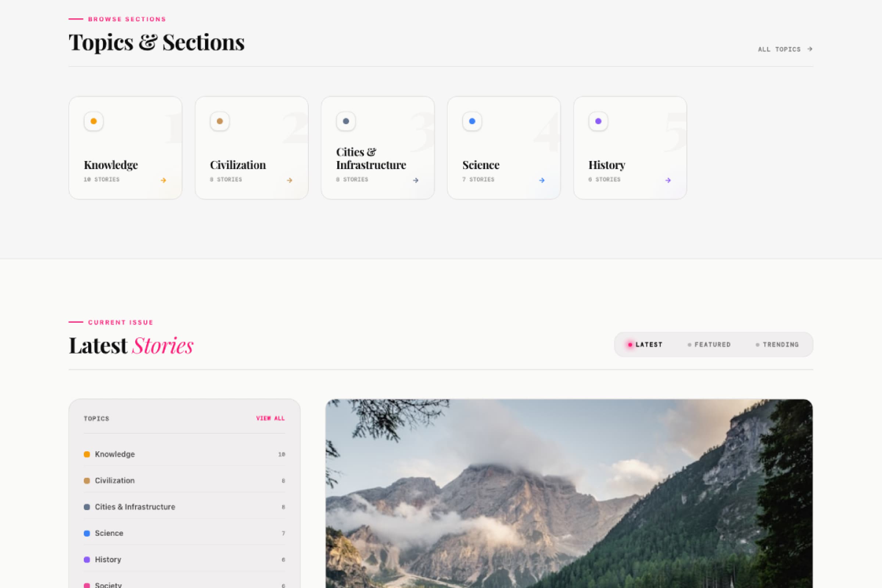Click the History card title
The width and height of the screenshot is (882, 588).
click(x=607, y=165)
